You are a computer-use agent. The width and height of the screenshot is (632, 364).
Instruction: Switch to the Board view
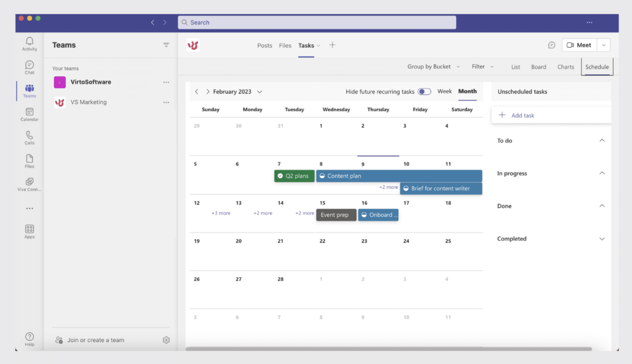[538, 67]
